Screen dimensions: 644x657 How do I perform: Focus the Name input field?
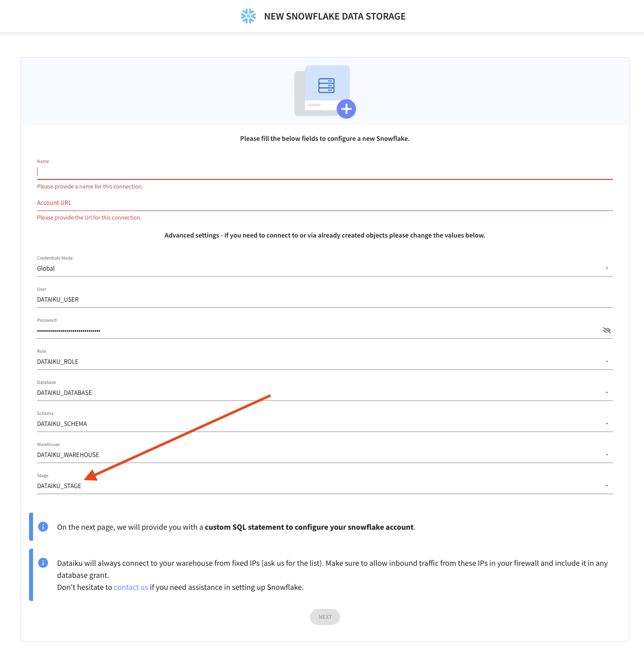325,171
